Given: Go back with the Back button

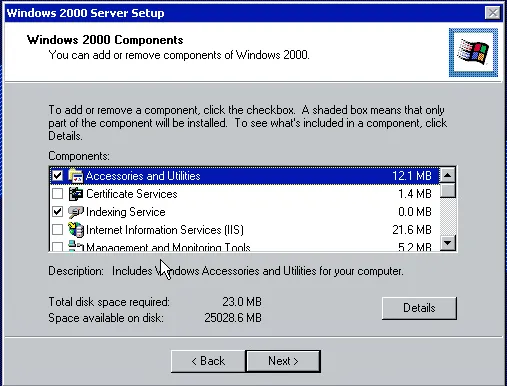Looking at the screenshot, I should point(208,361).
